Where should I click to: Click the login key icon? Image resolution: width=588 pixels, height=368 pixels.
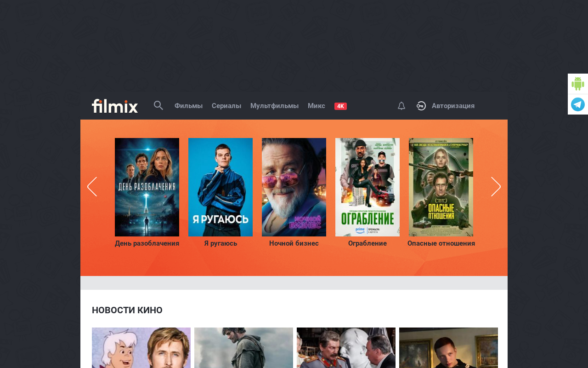(x=421, y=106)
